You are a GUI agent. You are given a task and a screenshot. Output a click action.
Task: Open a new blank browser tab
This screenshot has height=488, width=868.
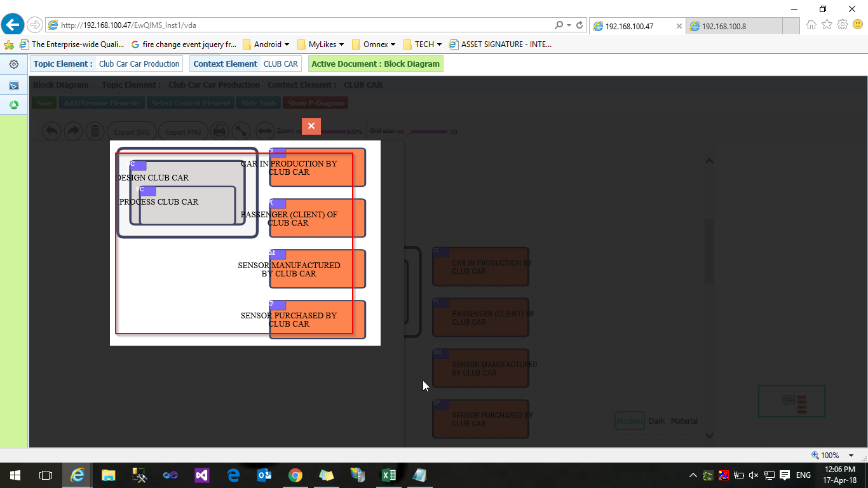tap(791, 26)
